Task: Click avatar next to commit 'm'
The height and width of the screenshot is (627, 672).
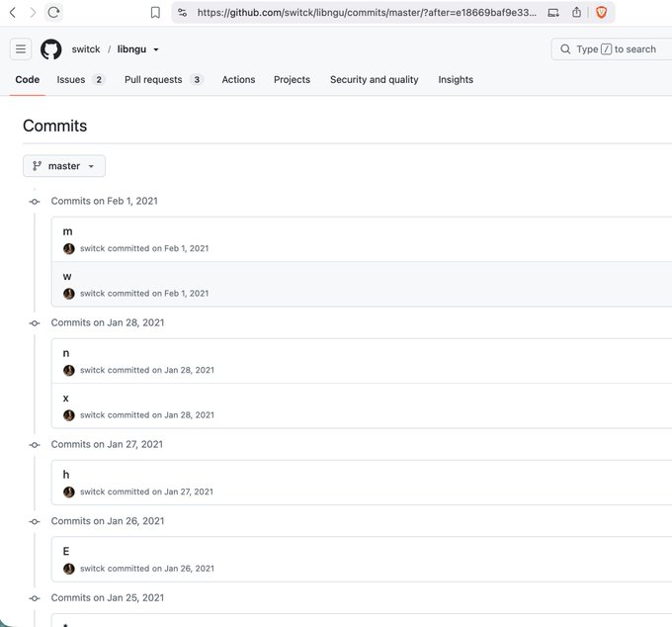Action: pyautogui.click(x=68, y=249)
